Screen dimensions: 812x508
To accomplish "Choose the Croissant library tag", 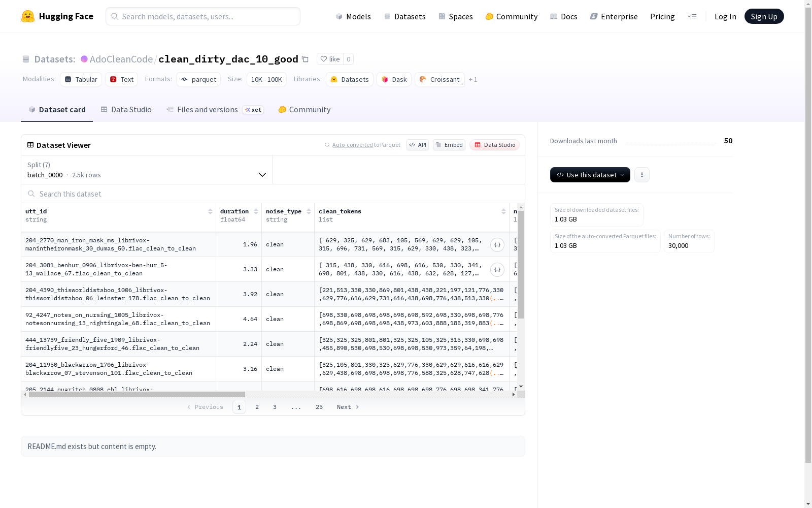I will click(x=439, y=79).
